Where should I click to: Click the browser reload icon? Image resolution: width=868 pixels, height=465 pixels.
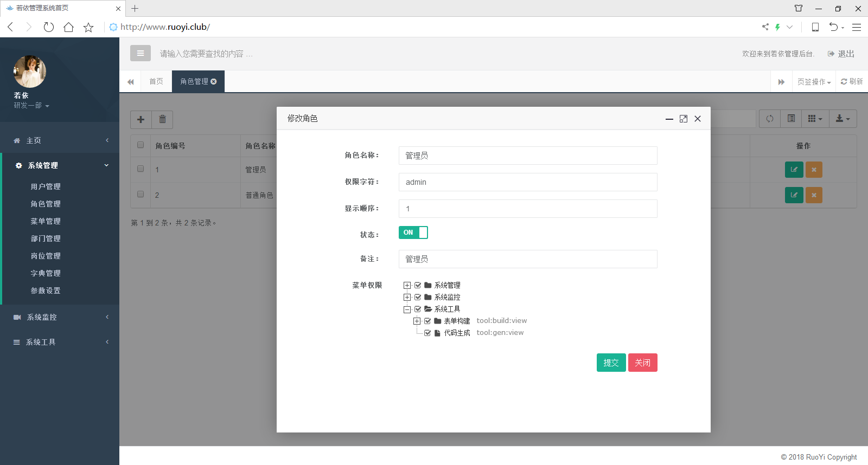pyautogui.click(x=49, y=27)
